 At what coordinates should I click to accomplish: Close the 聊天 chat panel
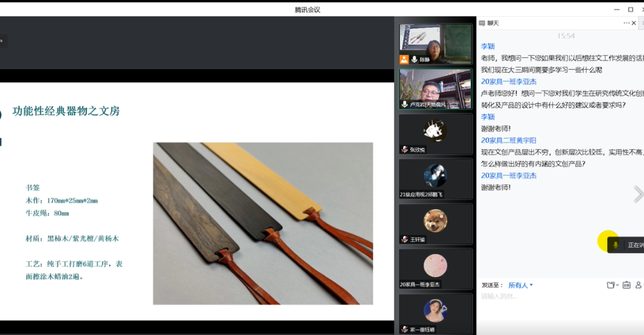tap(634, 23)
